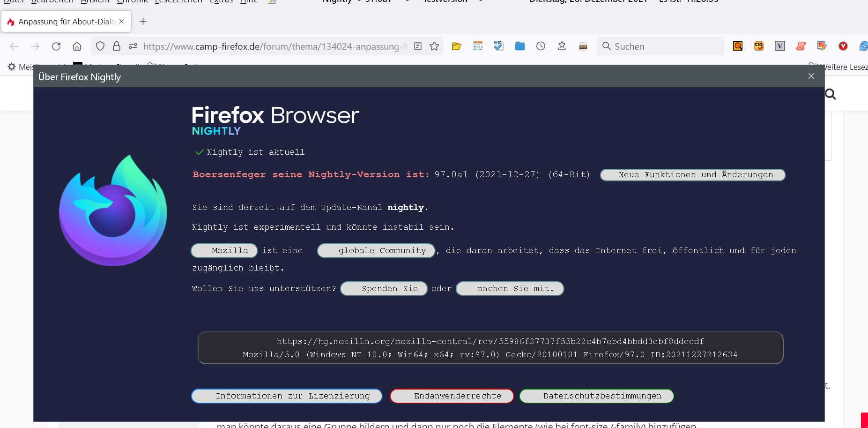Click the Spenden Sie button

tap(384, 289)
